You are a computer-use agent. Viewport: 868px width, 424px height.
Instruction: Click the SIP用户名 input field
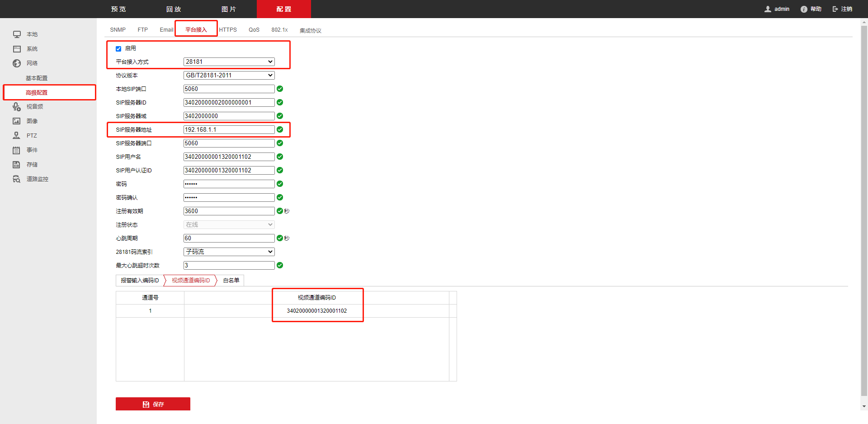pos(229,157)
